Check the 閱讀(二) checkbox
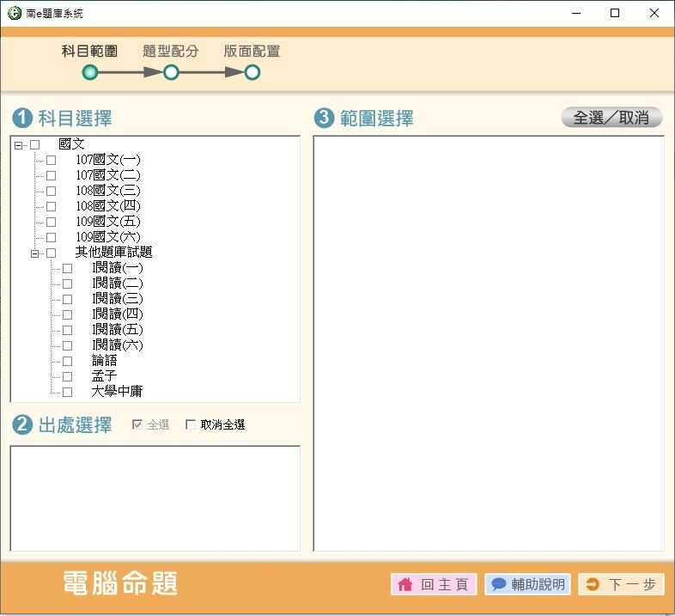 pyautogui.click(x=68, y=284)
